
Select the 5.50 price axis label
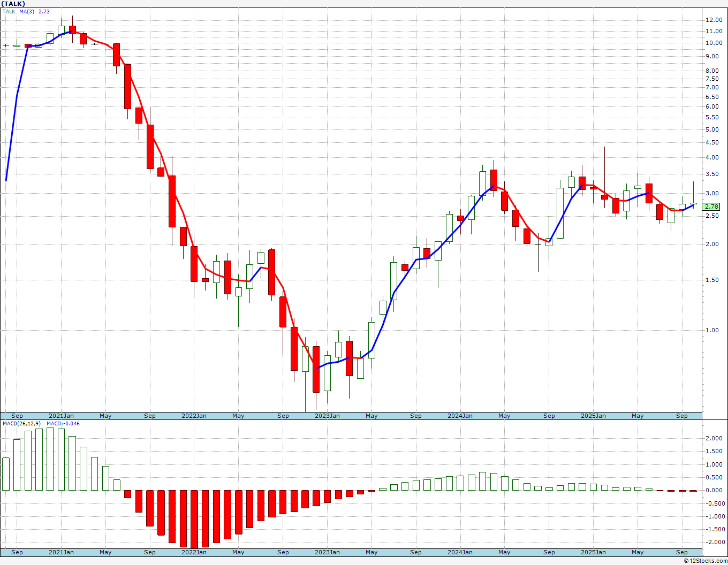pyautogui.click(x=712, y=118)
